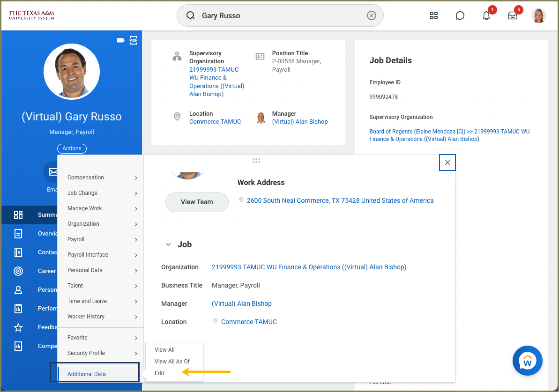
Task: Open the Workday apps grid icon
Action: [433, 15]
